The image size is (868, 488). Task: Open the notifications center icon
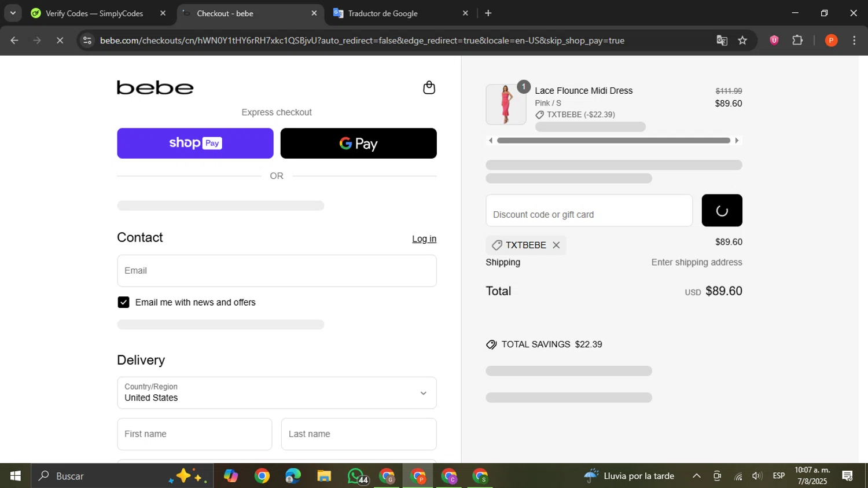847,476
